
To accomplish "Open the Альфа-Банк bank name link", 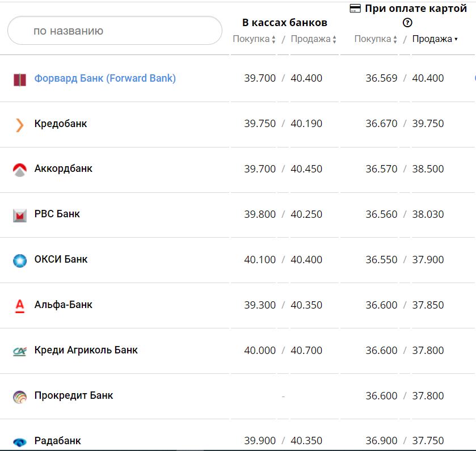I will click(x=64, y=305).
